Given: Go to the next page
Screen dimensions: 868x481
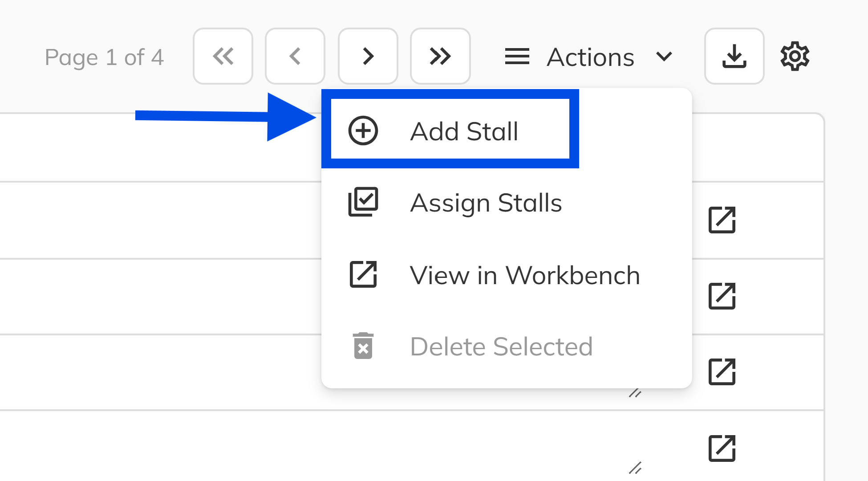Looking at the screenshot, I should tap(368, 56).
